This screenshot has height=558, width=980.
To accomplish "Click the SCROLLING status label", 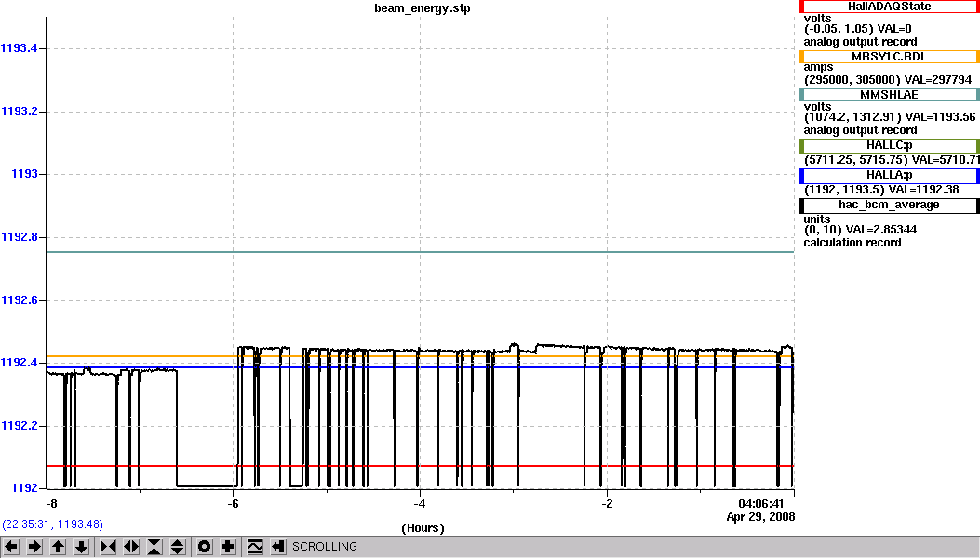I will click(325, 547).
